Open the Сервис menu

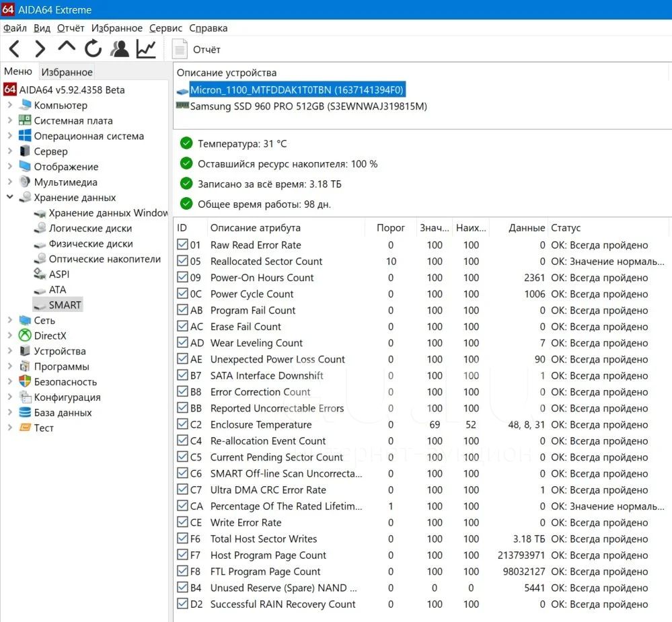pyautogui.click(x=165, y=28)
